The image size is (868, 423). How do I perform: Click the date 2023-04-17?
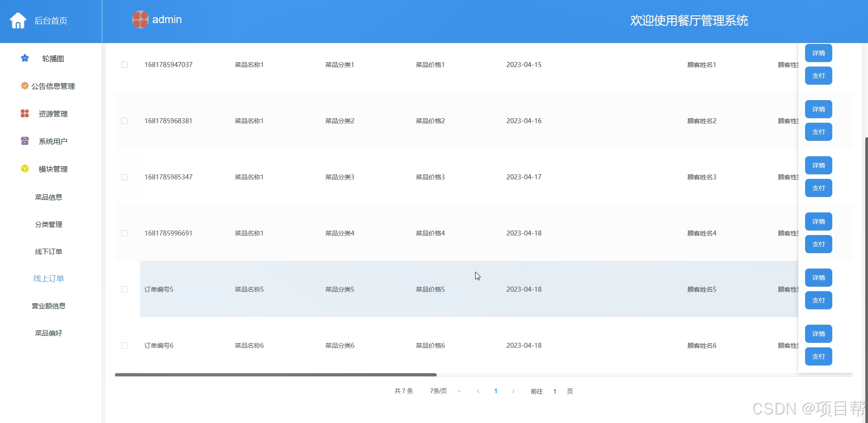pyautogui.click(x=524, y=177)
